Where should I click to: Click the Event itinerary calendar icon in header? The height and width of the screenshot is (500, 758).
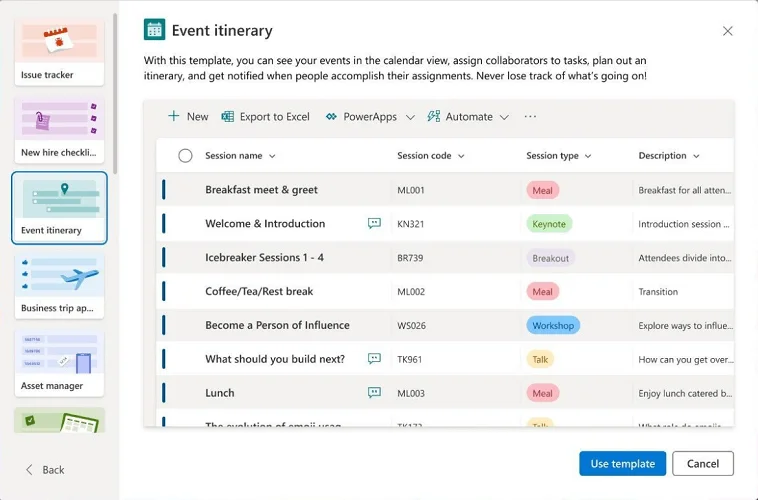(154, 29)
